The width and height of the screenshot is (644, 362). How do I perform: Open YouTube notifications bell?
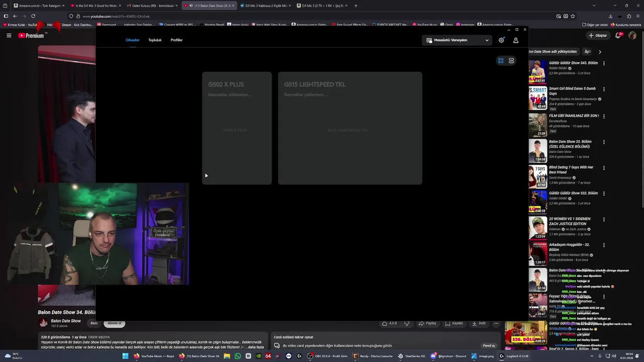(618, 35)
